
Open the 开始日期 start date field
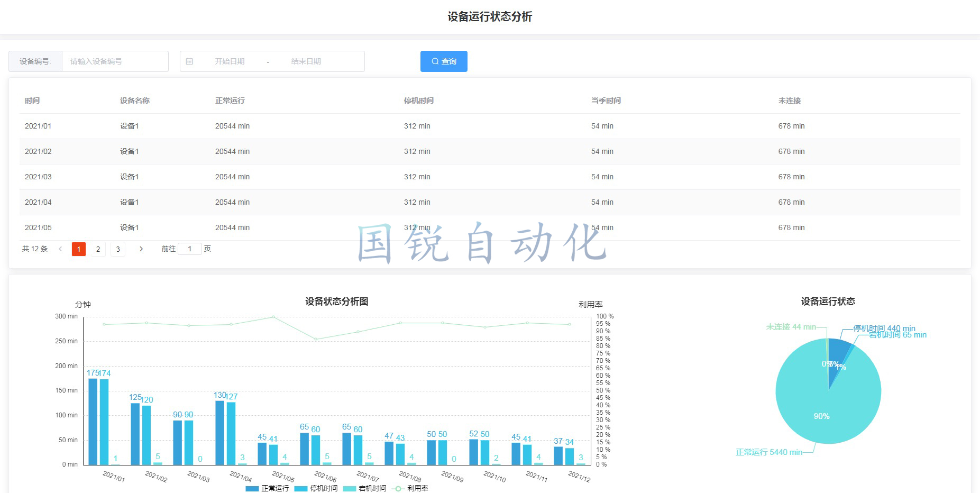point(230,61)
